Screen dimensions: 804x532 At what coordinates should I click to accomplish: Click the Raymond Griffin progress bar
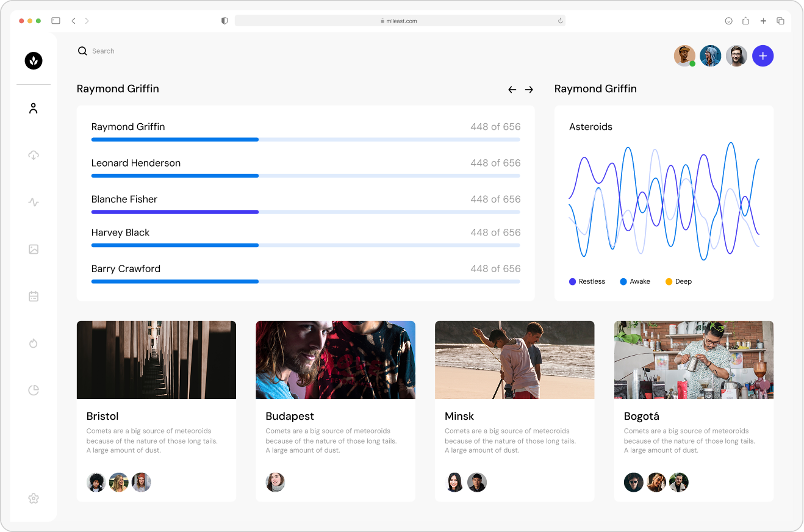tap(306, 140)
